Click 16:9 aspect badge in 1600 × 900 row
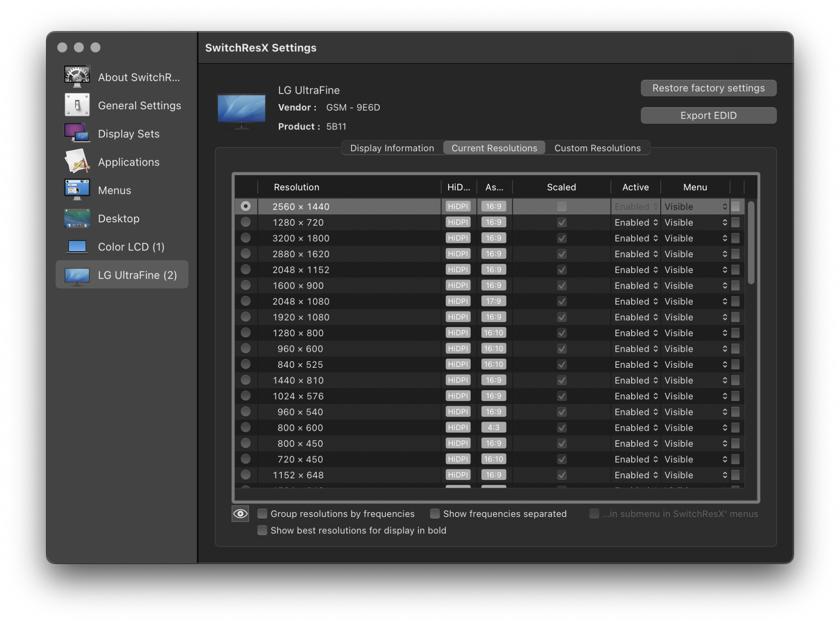The height and width of the screenshot is (625, 840). click(493, 285)
